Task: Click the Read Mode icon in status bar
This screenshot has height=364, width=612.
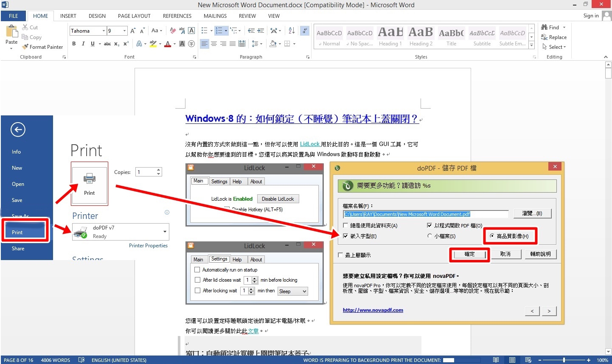Action: click(496, 360)
